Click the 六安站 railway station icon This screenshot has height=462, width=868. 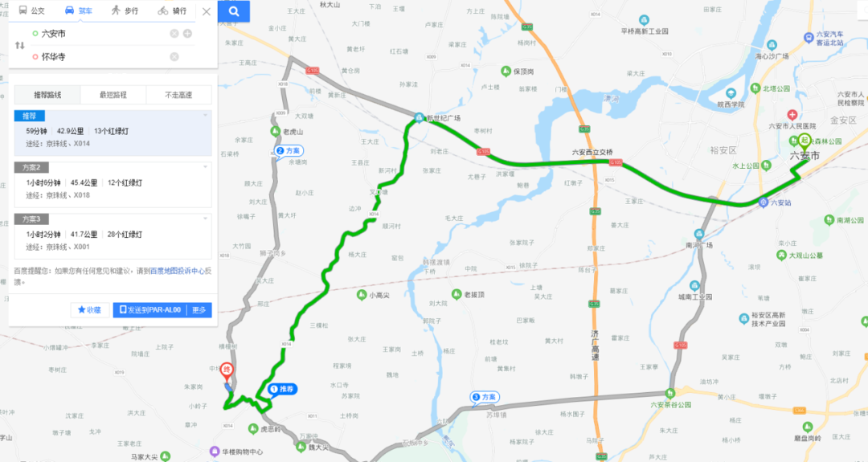coord(764,202)
